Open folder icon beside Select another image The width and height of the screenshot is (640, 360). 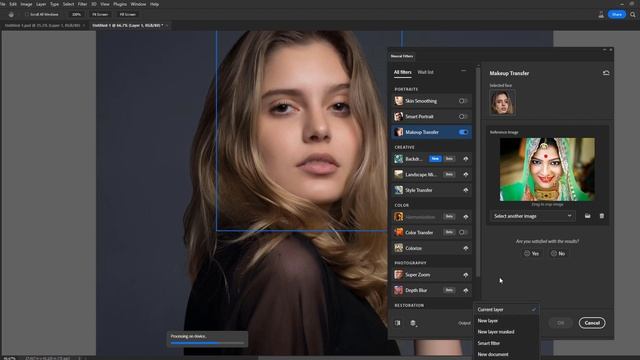587,216
